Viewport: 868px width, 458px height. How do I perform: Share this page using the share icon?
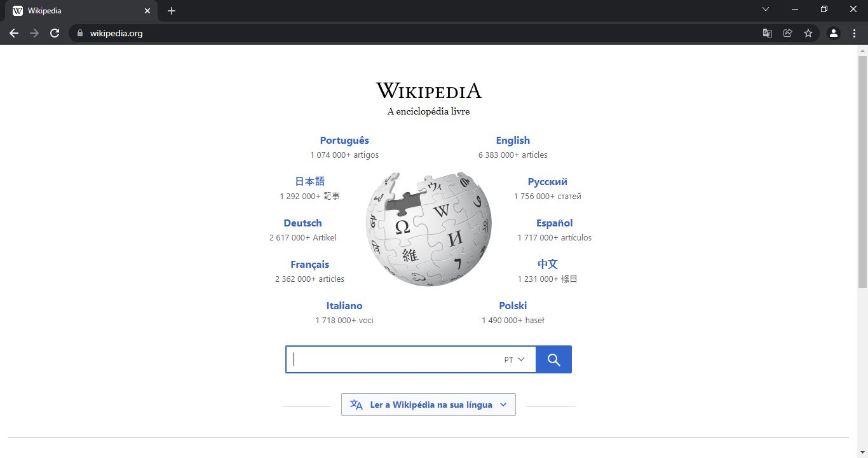788,33
